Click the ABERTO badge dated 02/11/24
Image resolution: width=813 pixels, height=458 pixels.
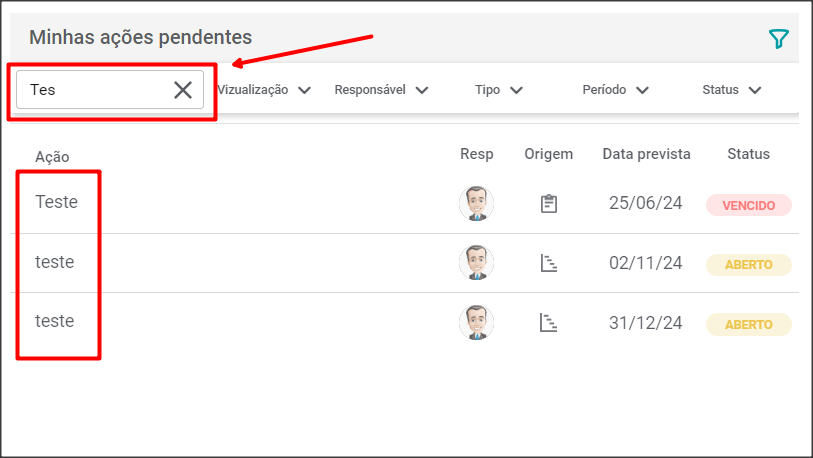tap(748, 265)
